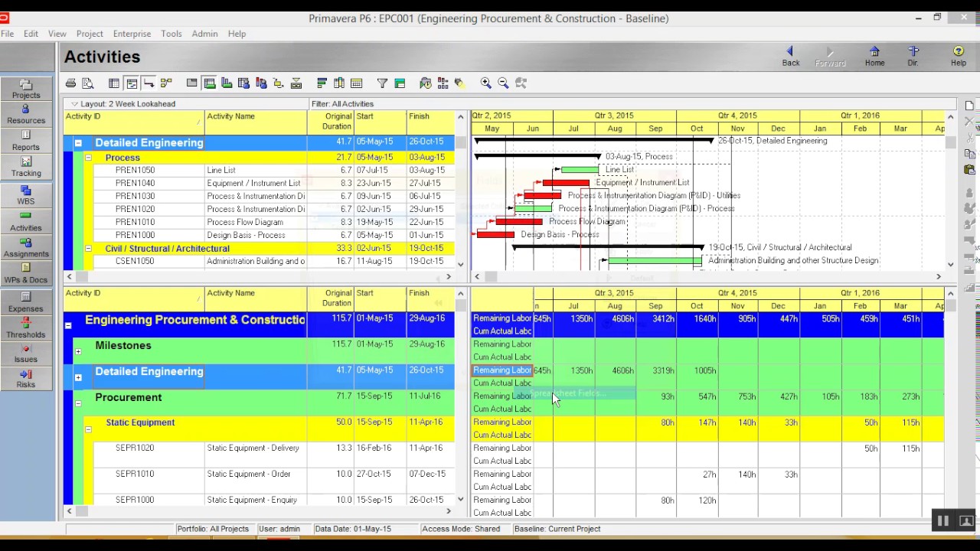
Task: Click the Back navigation button
Action: point(791,57)
